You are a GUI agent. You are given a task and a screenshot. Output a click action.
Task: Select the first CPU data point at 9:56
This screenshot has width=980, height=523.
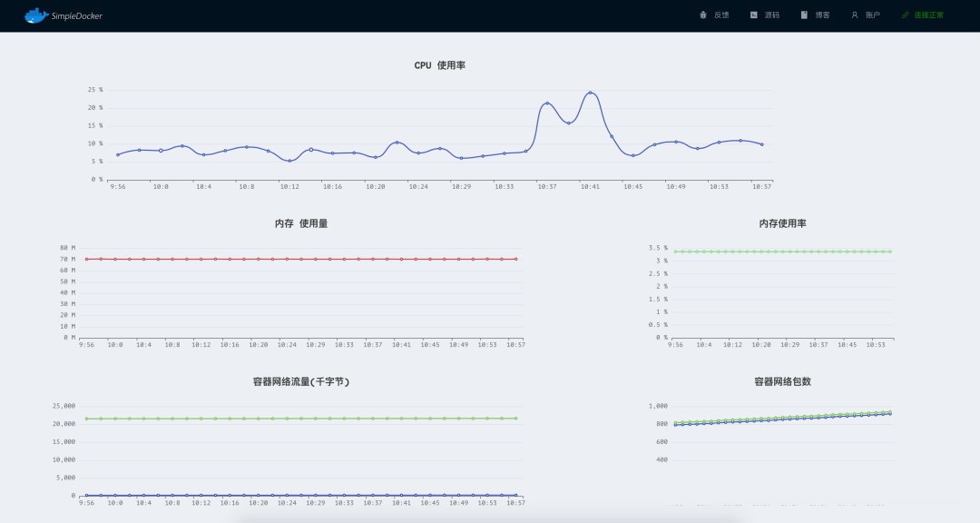pos(118,154)
